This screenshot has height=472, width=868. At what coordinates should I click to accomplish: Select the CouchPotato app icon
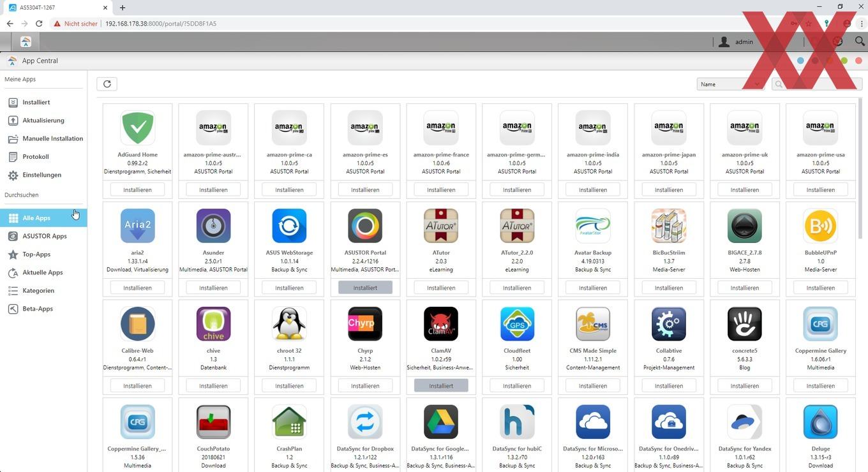tap(213, 422)
